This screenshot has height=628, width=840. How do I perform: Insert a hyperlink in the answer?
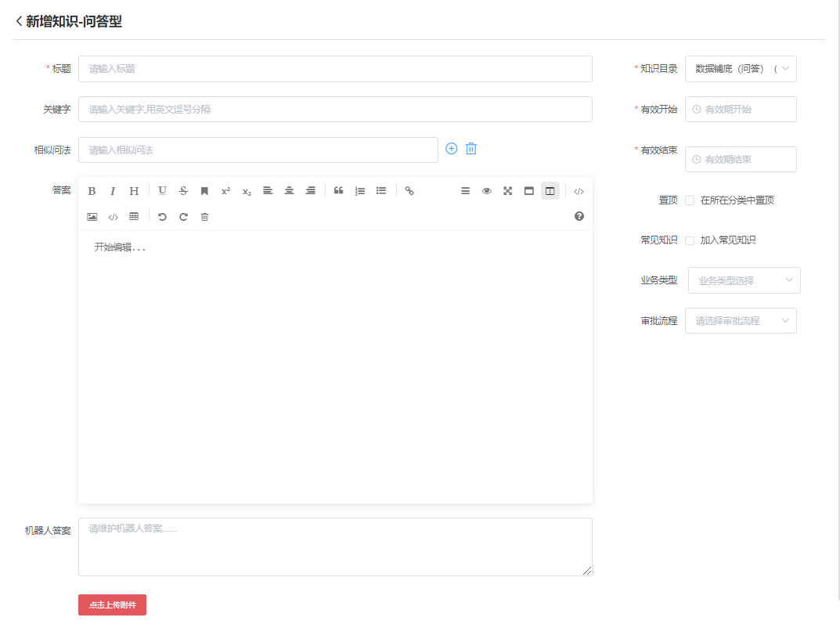[409, 191]
